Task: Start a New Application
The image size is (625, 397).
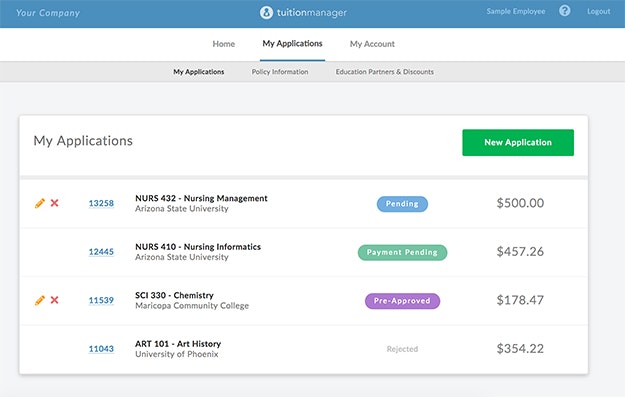Action: click(518, 142)
